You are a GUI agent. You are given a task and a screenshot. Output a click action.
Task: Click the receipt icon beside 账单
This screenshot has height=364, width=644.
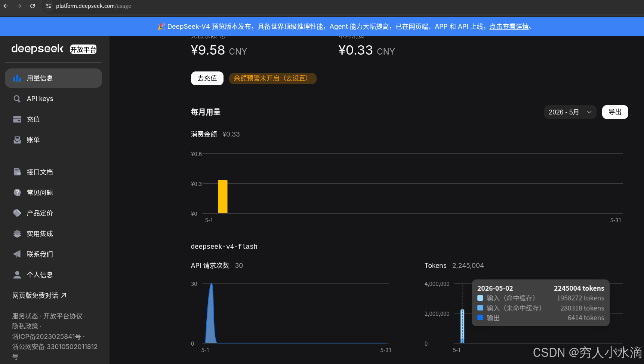coord(17,140)
